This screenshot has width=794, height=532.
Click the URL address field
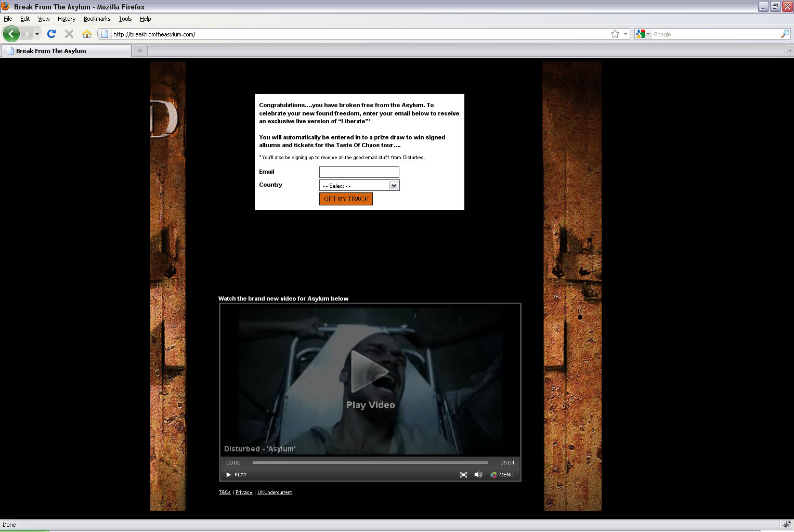click(x=360, y=34)
